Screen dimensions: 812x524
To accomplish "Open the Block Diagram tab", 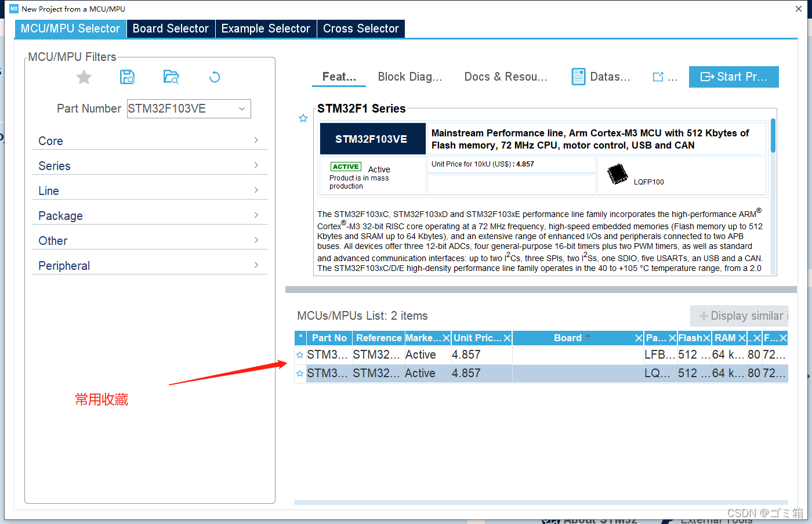I will click(x=410, y=77).
